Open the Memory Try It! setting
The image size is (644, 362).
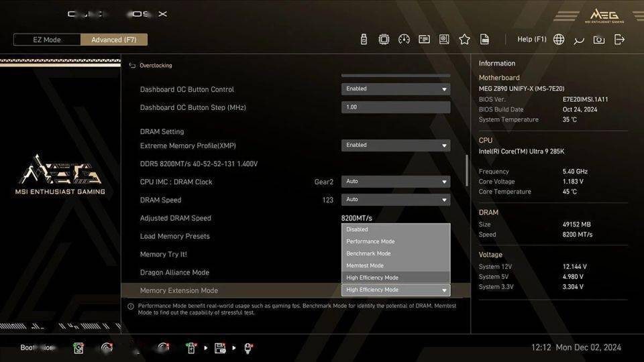click(x=164, y=255)
